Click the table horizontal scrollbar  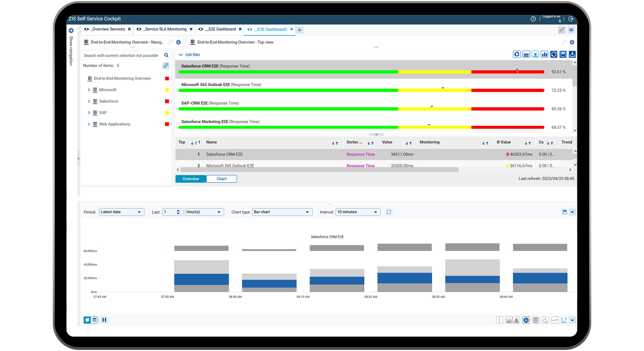(319, 170)
